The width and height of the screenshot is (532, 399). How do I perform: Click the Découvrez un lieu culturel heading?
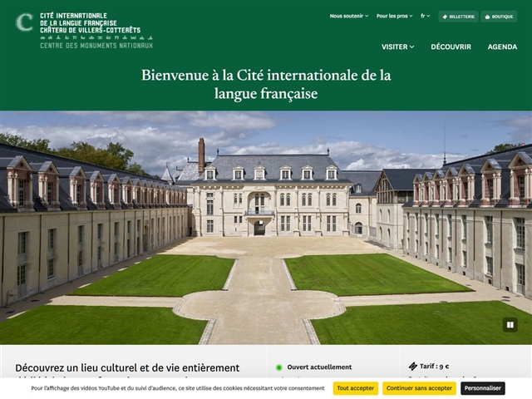(x=127, y=368)
